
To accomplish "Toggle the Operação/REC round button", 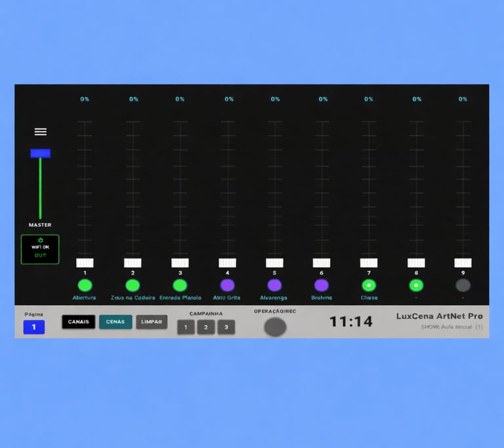I will click(275, 327).
